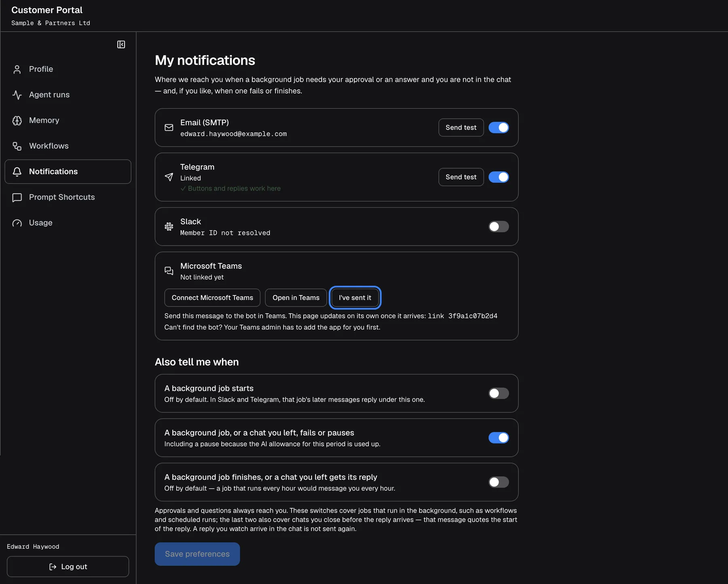Click the Notifications bell icon

(17, 172)
